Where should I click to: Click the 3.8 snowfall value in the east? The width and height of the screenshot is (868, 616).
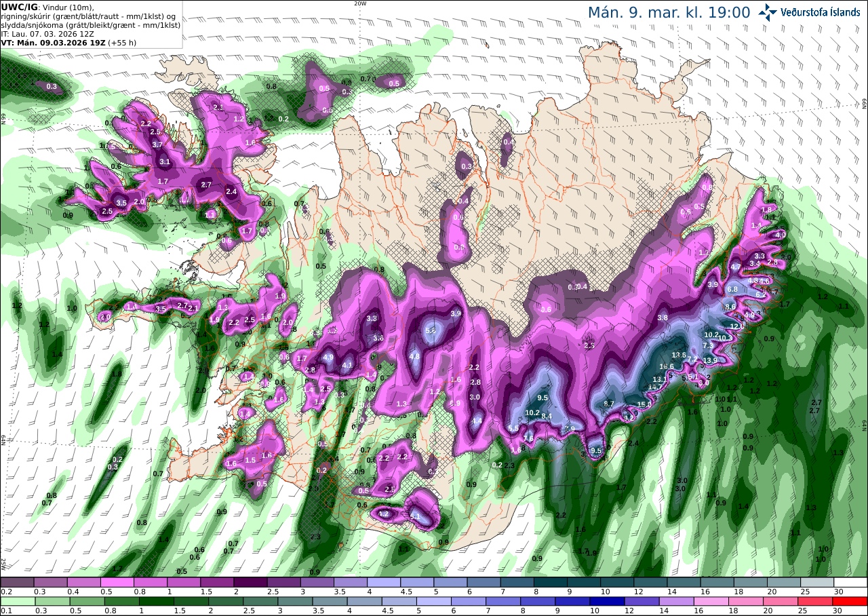(x=663, y=318)
